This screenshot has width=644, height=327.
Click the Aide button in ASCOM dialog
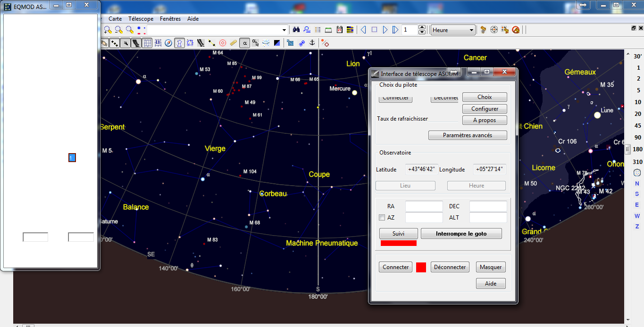491,284
